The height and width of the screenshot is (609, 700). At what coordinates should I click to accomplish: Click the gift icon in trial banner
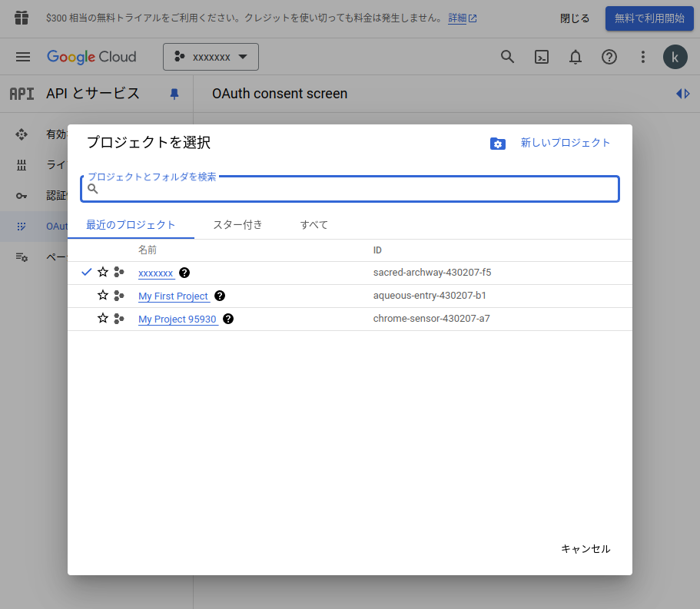[22, 18]
